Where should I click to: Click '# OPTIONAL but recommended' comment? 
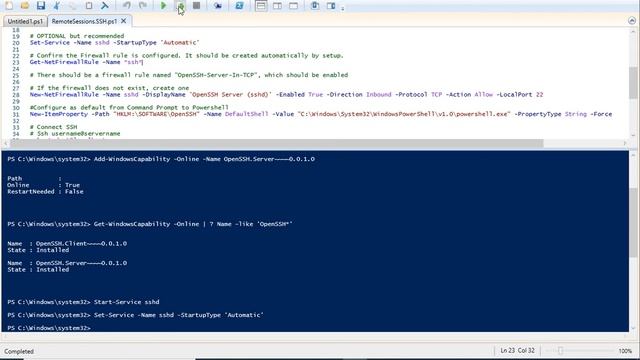[77, 36]
